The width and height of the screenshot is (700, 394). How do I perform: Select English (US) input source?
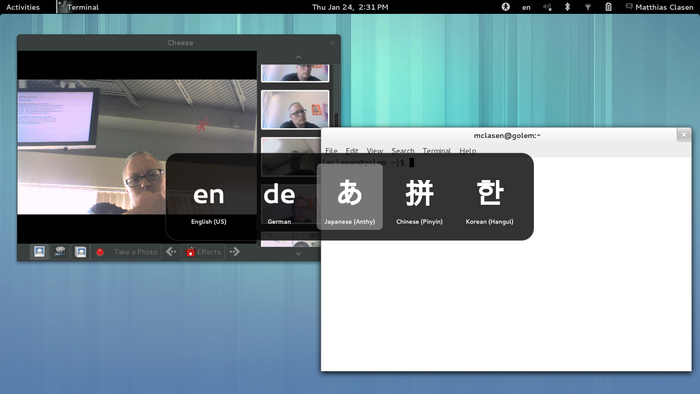pyautogui.click(x=208, y=197)
